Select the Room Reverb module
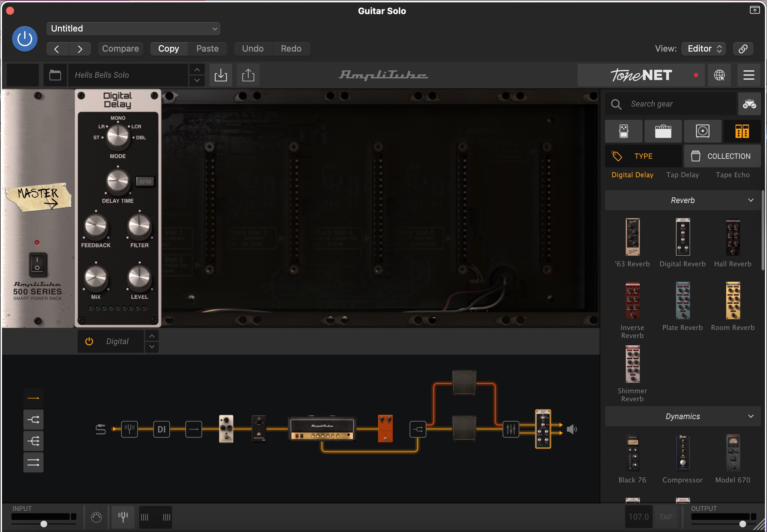This screenshot has width=767, height=532. coord(733,301)
